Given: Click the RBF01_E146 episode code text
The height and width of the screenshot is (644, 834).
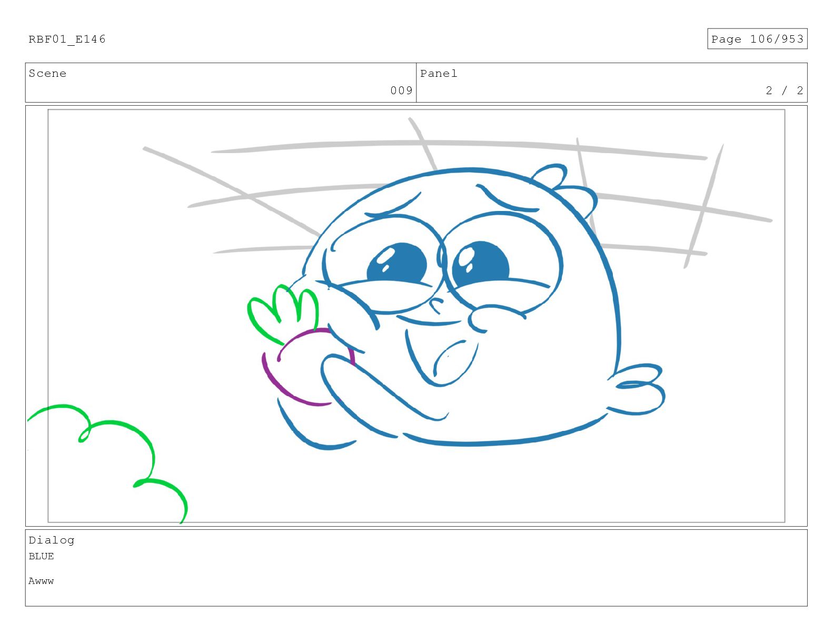Looking at the screenshot, I should tap(67, 39).
